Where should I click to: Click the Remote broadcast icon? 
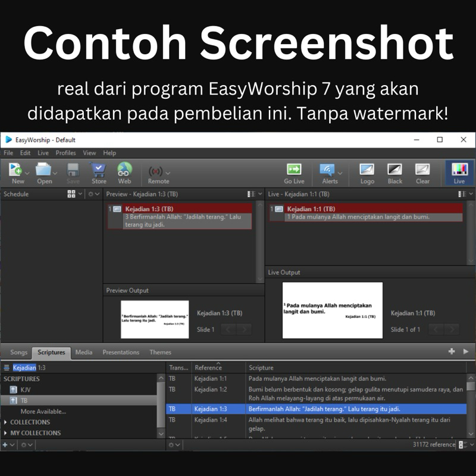(155, 171)
